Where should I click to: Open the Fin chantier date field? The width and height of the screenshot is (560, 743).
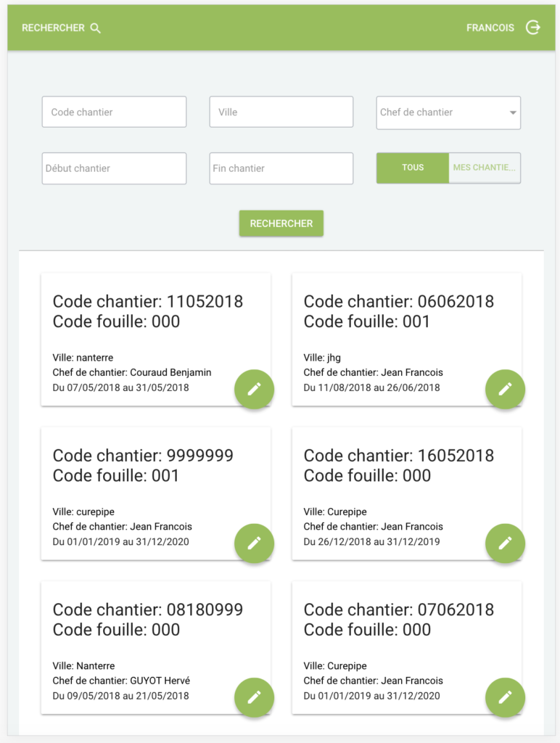tap(281, 168)
